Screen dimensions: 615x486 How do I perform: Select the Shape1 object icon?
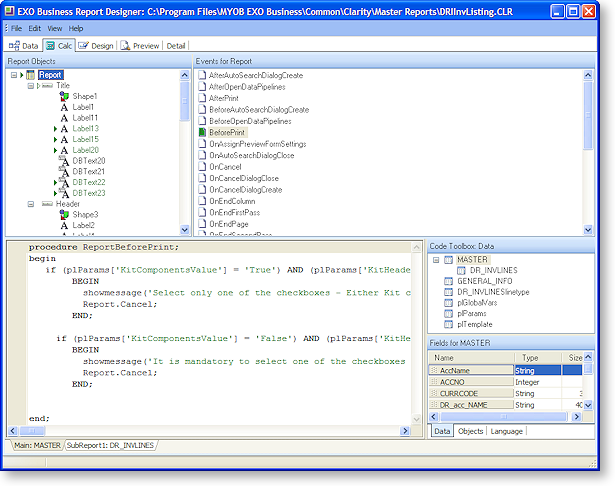(x=63, y=96)
